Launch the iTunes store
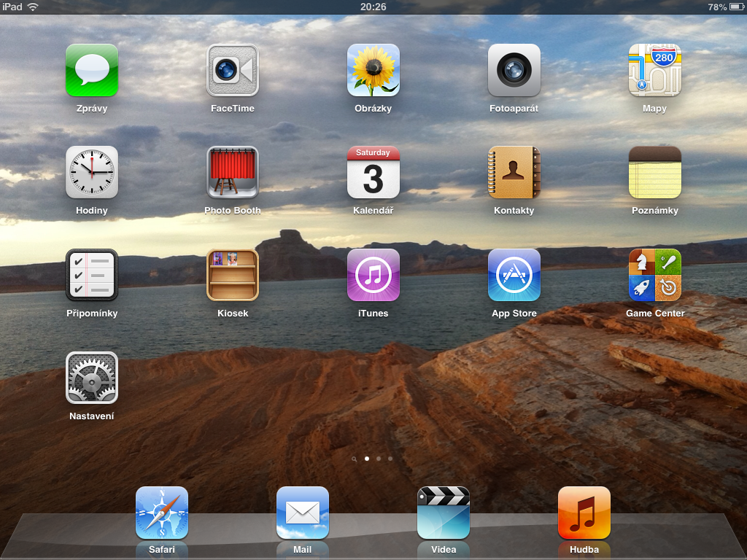Screen dimensions: 747x560 point(373,276)
